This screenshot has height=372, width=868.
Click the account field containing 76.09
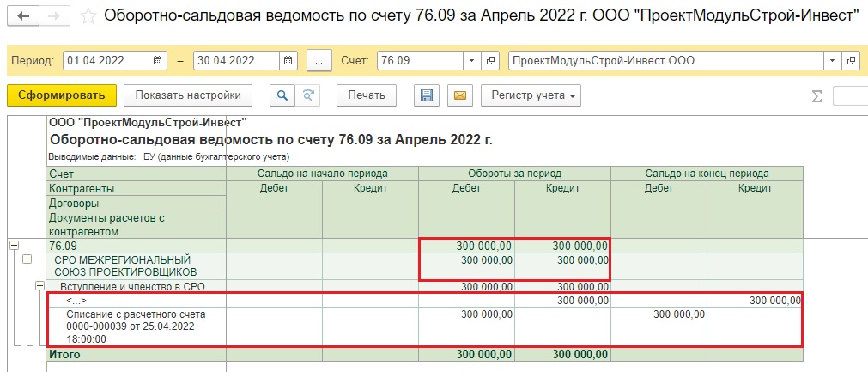420,60
